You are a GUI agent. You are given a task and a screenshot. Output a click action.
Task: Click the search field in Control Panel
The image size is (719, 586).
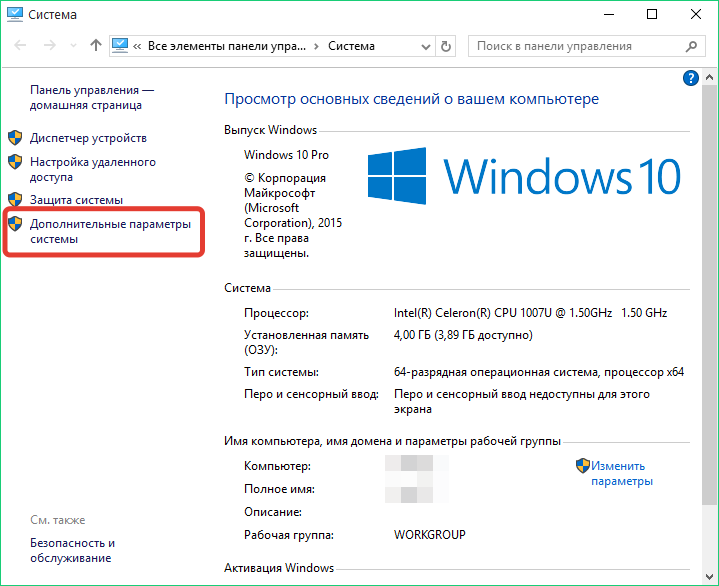(586, 46)
